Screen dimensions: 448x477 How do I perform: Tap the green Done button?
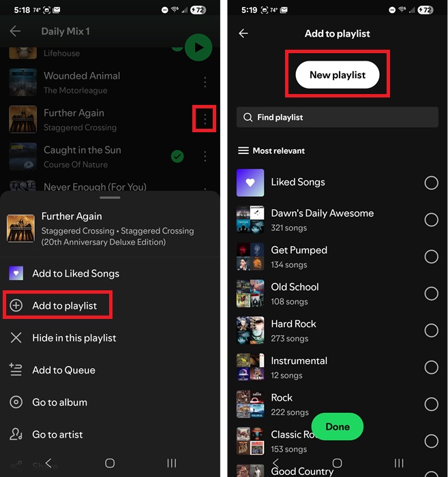338,427
